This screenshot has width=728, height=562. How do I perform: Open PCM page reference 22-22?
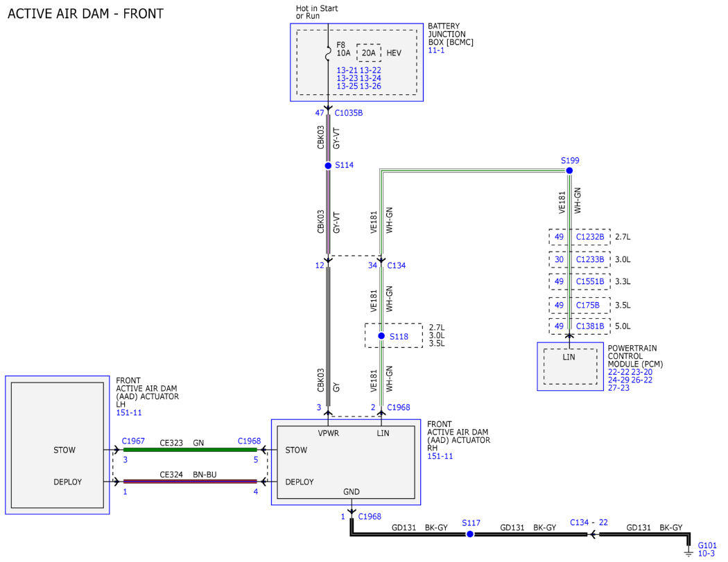(x=618, y=372)
